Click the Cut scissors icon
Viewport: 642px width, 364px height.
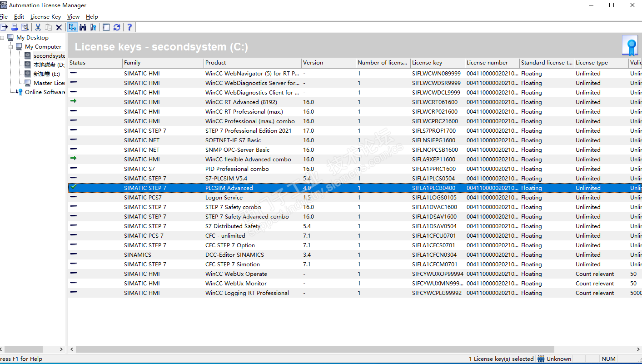[x=38, y=27]
